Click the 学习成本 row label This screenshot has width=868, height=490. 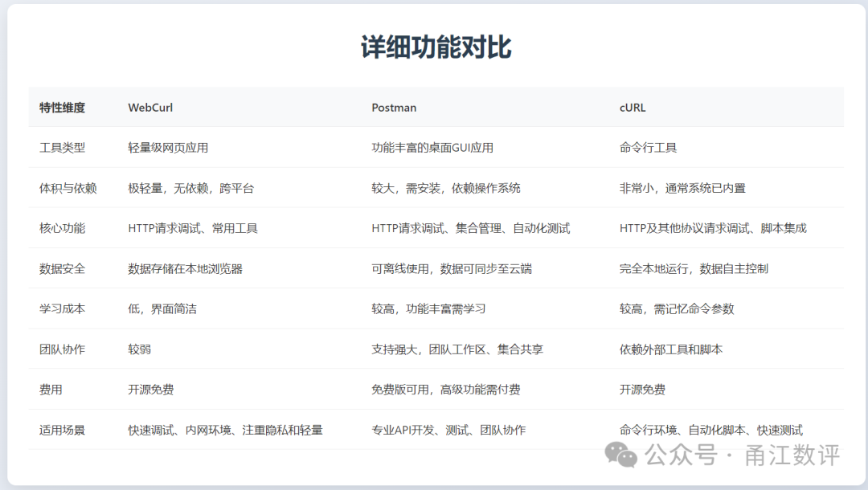click(x=62, y=308)
